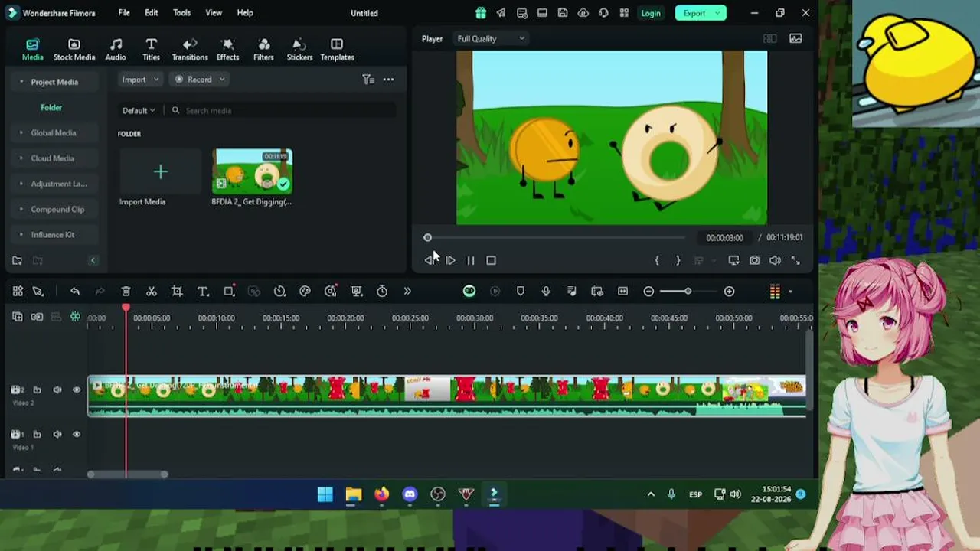Undo the last edit in timeline toolbar
The height and width of the screenshot is (551, 980).
(x=75, y=292)
